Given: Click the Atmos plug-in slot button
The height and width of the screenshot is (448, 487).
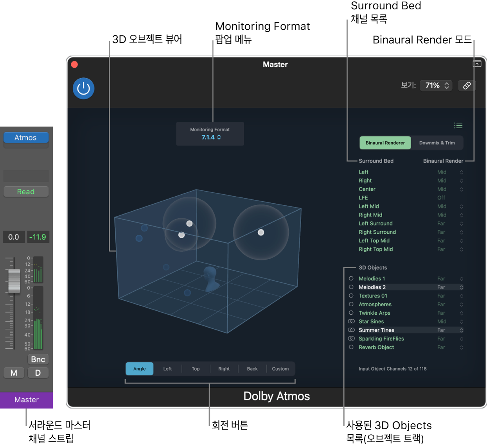Looking at the screenshot, I should [x=26, y=138].
